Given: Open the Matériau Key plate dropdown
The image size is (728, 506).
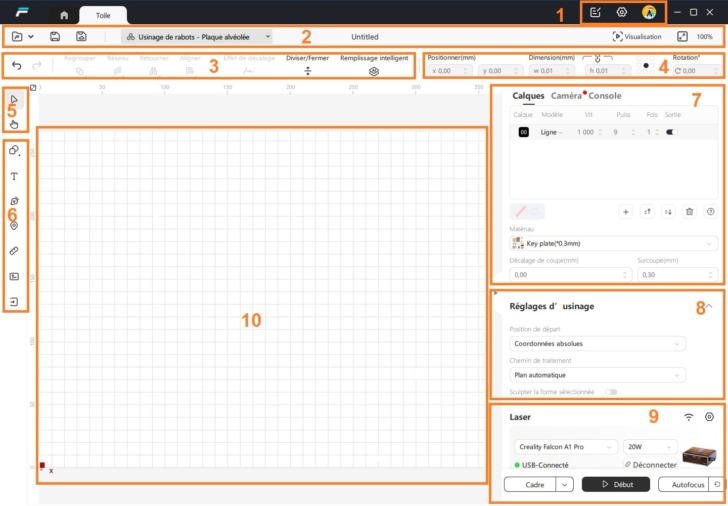Looking at the screenshot, I should (613, 243).
